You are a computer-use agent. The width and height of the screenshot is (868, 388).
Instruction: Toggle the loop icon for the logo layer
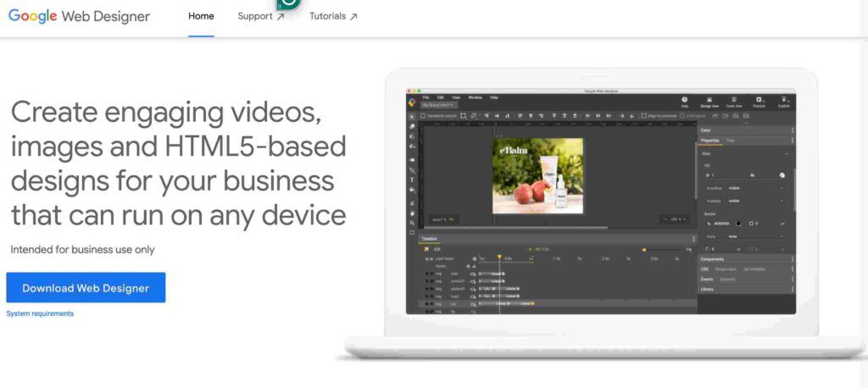coord(473,274)
